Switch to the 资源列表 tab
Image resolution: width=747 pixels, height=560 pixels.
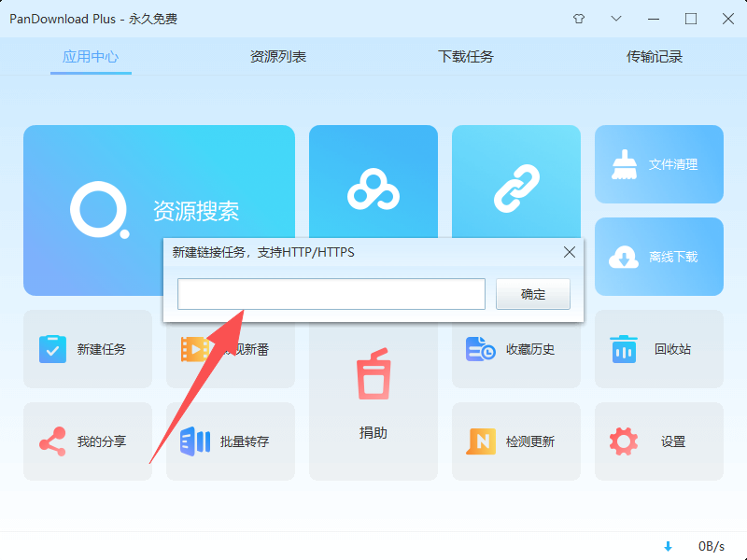(278, 57)
